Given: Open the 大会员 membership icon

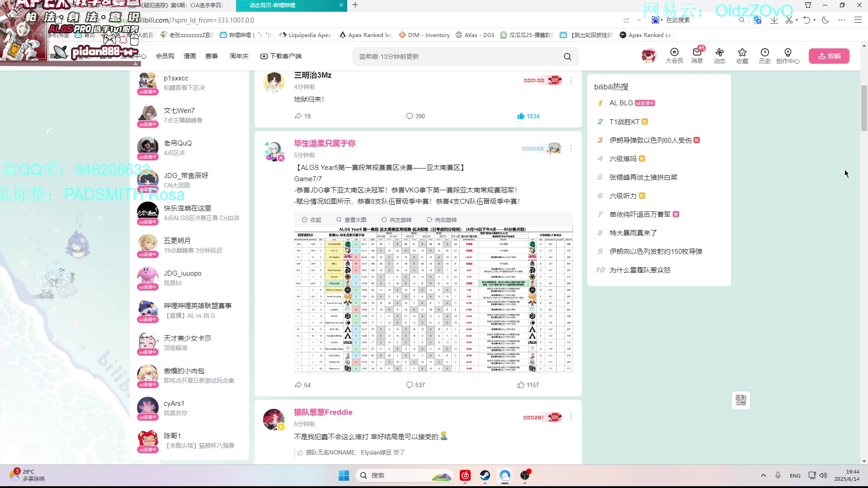Looking at the screenshot, I should (x=674, y=56).
